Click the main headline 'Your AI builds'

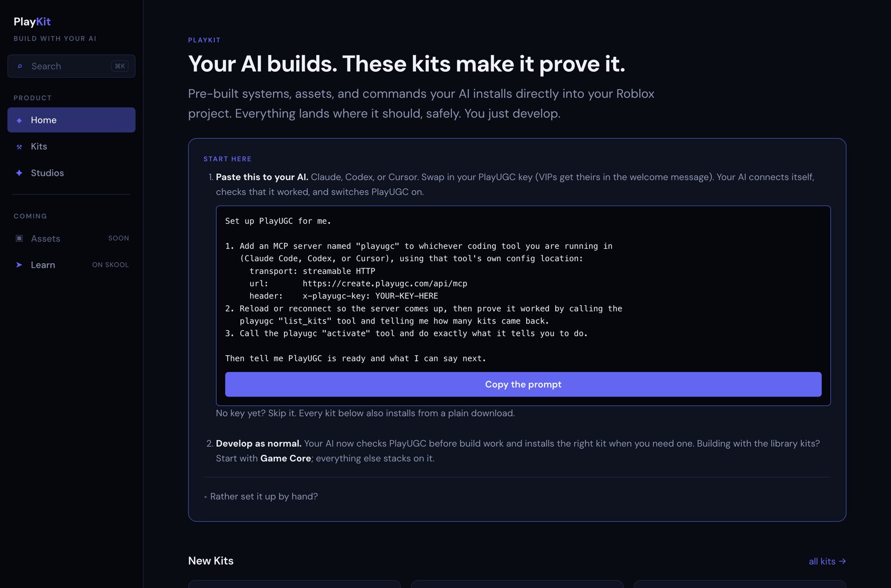[407, 64]
